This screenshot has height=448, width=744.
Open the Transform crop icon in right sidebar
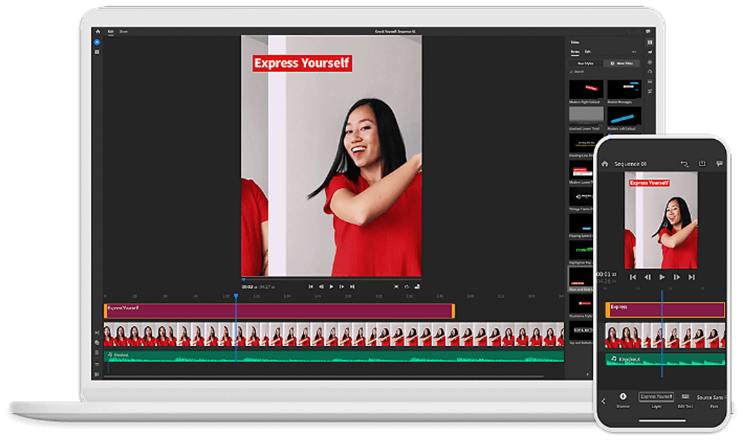point(650,91)
